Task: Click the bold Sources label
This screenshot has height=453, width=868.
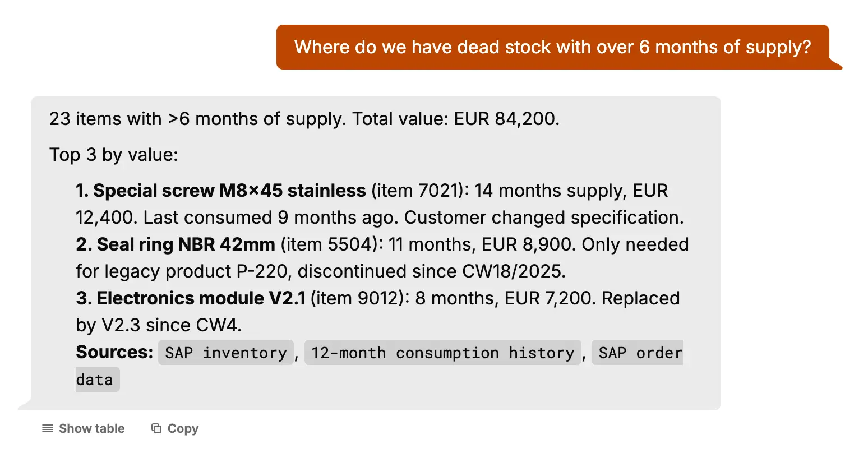Action: point(114,352)
